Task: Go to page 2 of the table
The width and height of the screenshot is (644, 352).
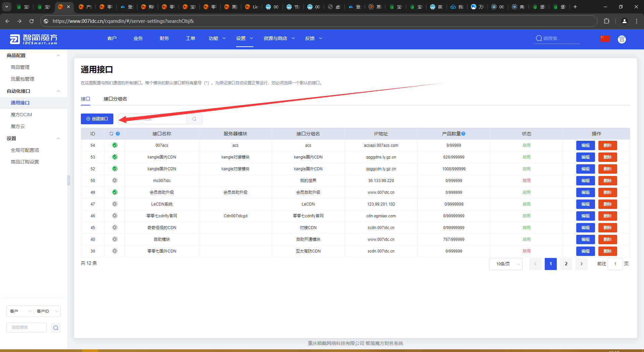Action: point(566,264)
